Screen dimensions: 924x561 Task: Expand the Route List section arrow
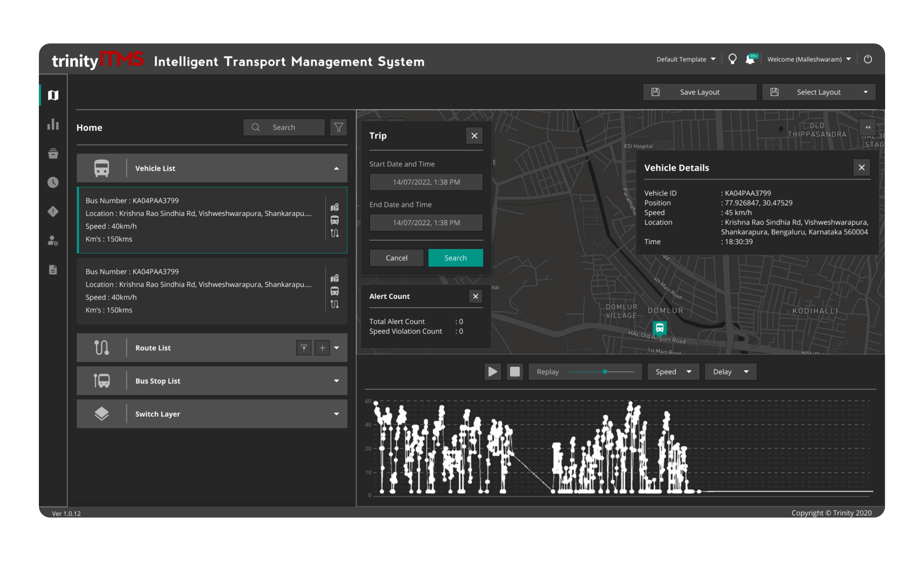pos(337,348)
